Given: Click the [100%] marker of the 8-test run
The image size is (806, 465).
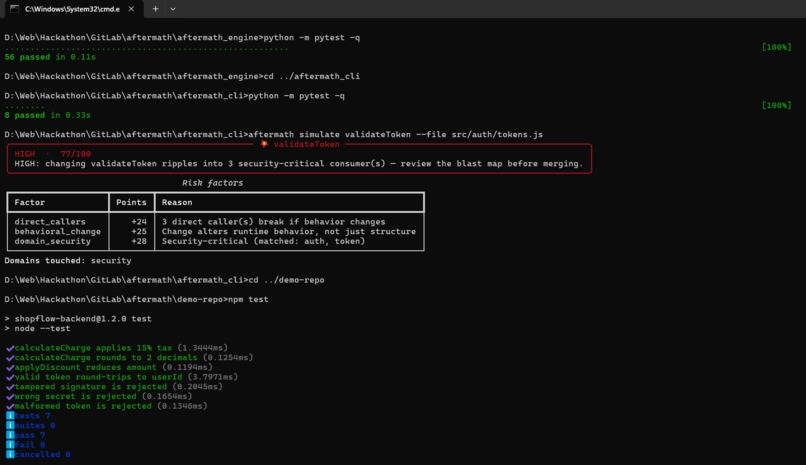Looking at the screenshot, I should pyautogui.click(x=776, y=105).
